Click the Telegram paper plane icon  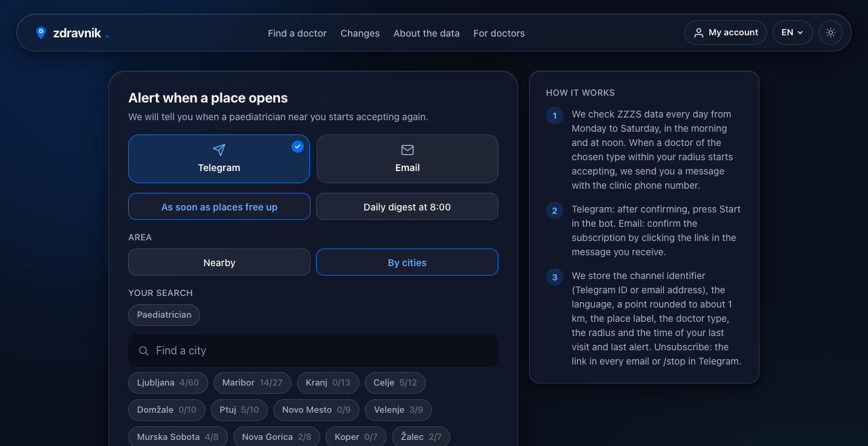click(x=219, y=150)
